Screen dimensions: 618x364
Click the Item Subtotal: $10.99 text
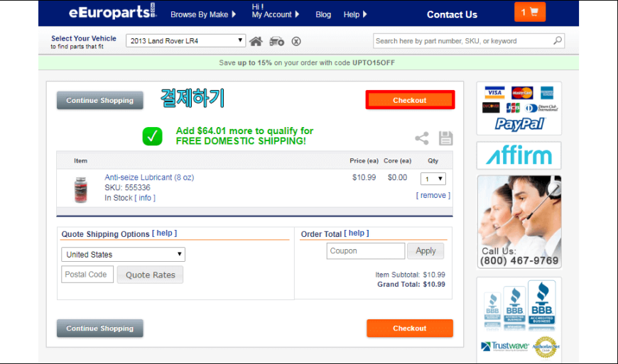410,275
